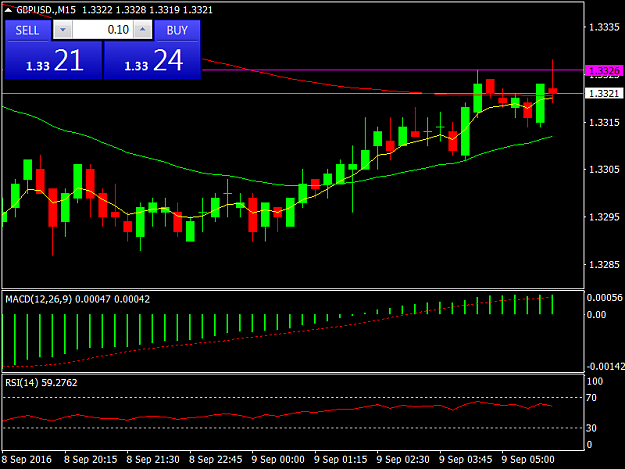The image size is (625, 469).
Task: Click the last red candlestick on the chart
Action: 552,91
